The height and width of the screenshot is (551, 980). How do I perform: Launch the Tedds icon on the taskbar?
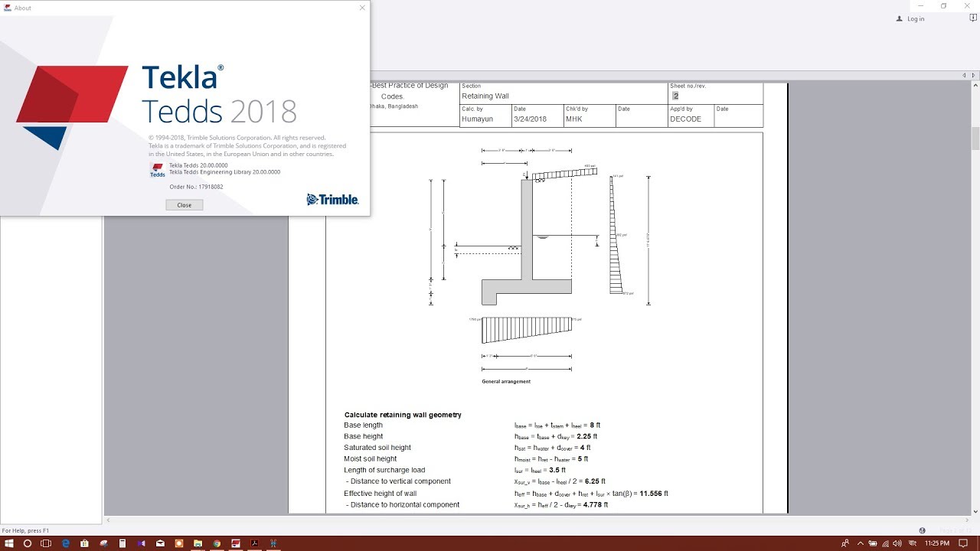click(x=236, y=543)
